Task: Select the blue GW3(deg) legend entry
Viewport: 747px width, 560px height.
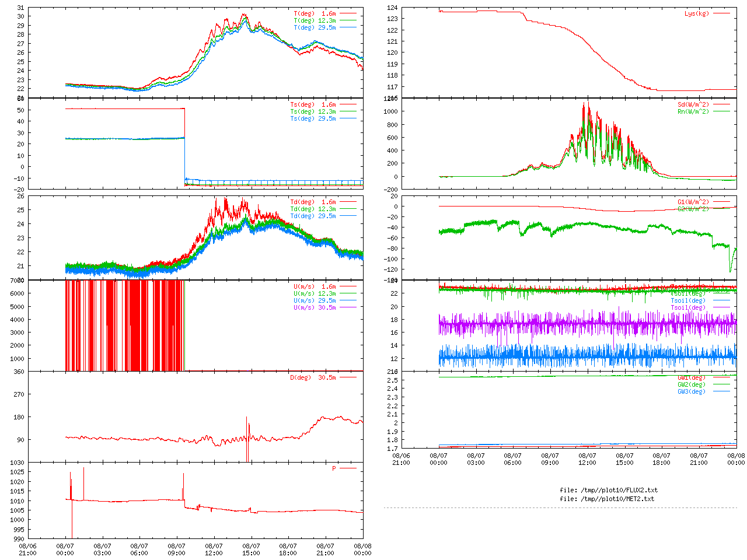Action: pos(692,391)
